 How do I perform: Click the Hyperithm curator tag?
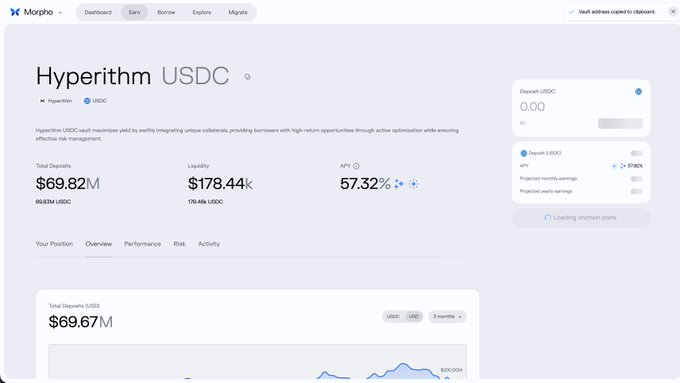click(56, 101)
